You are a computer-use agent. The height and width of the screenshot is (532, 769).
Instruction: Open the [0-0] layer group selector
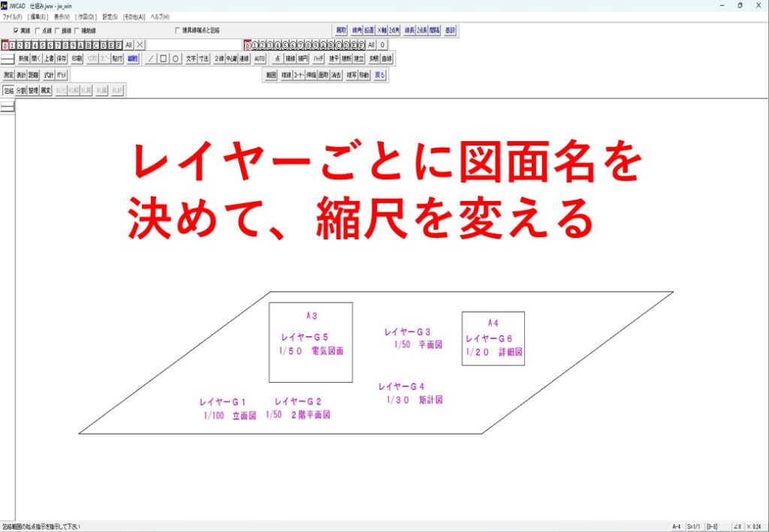click(x=713, y=527)
